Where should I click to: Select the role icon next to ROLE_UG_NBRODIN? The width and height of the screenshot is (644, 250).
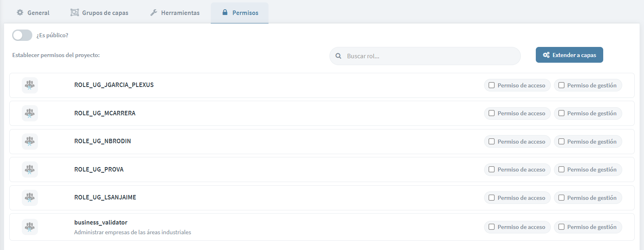point(30,142)
